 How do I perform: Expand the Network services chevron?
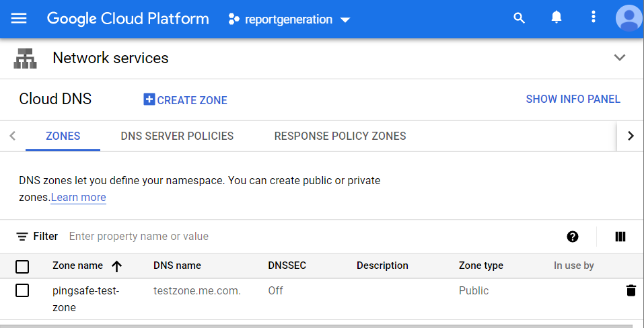tap(620, 58)
